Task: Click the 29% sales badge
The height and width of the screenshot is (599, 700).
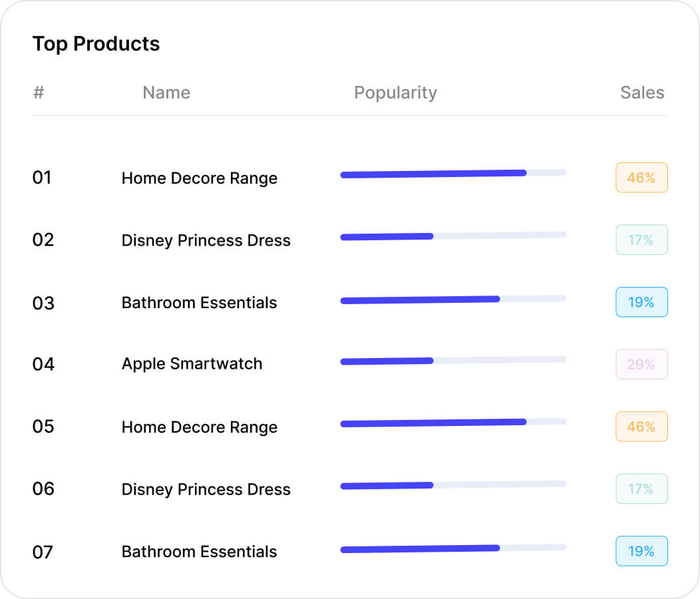Action: pos(641,364)
